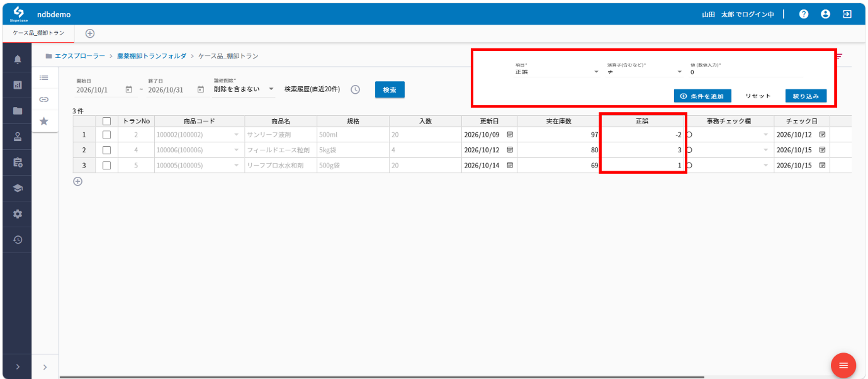Open product code dropdown for 100002

[236, 135]
